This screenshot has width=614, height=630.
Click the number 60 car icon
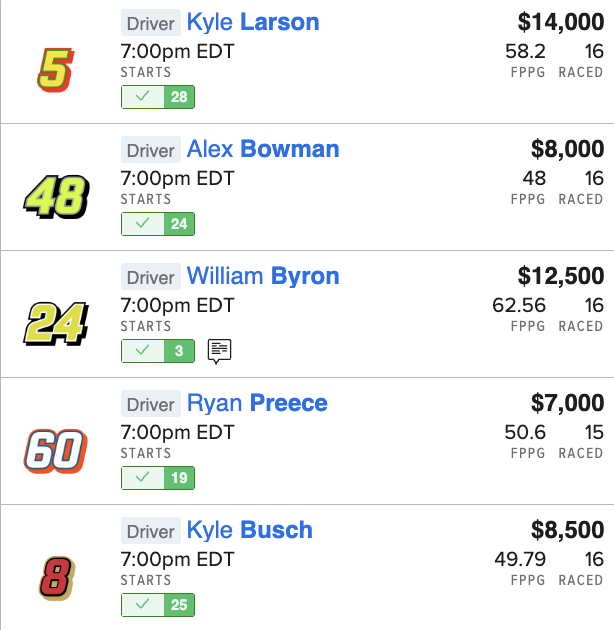pos(57,449)
